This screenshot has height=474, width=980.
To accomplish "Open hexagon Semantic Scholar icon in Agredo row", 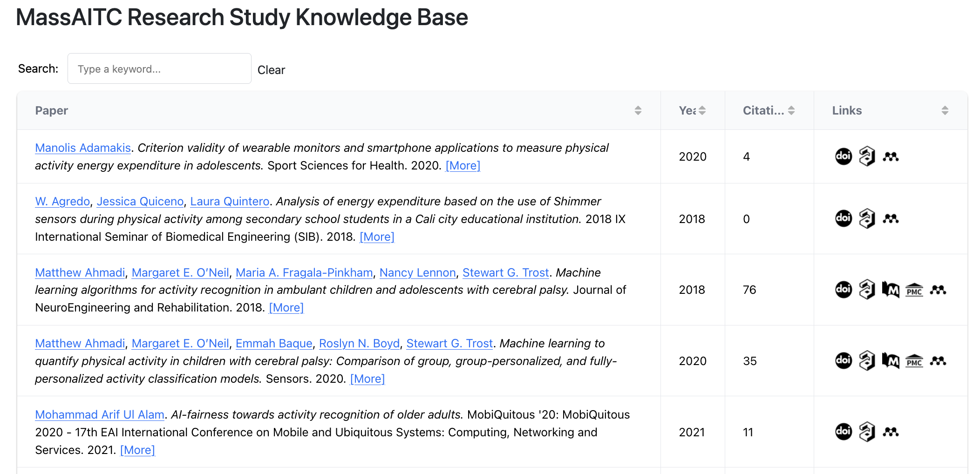I will (867, 218).
